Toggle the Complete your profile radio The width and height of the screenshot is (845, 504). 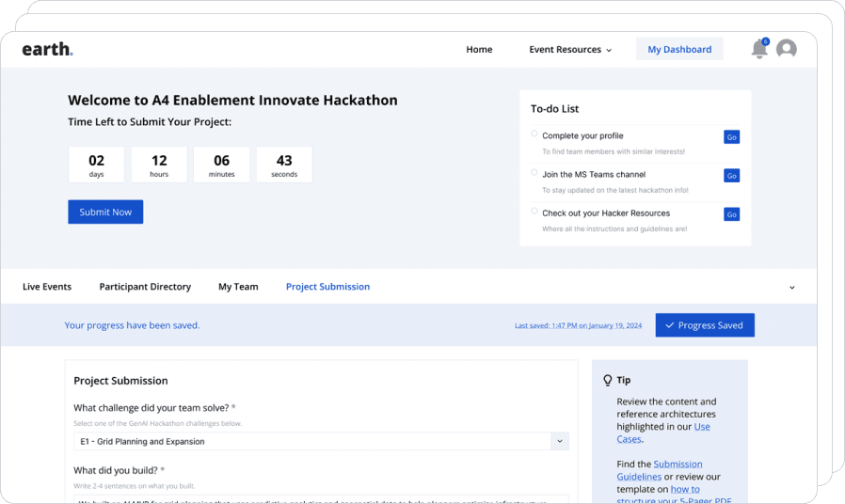click(534, 134)
